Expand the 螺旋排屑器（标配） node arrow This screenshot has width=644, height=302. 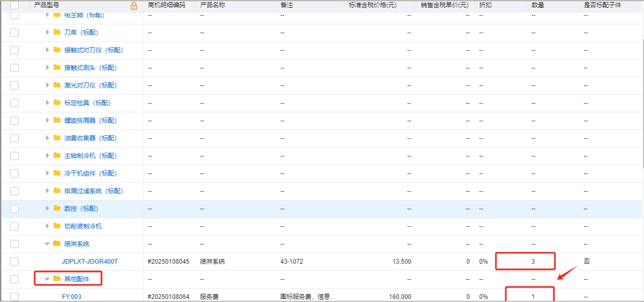point(48,120)
